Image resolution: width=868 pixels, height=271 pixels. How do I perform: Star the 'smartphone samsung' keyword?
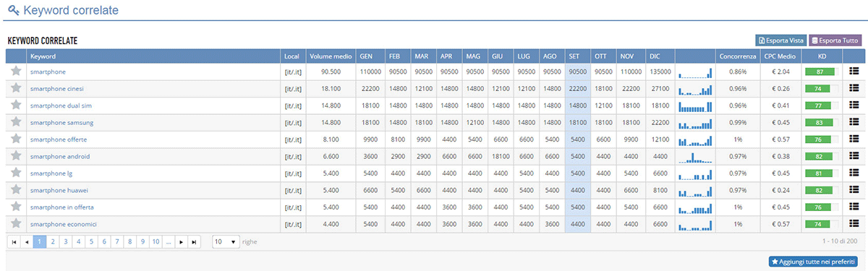(16, 122)
